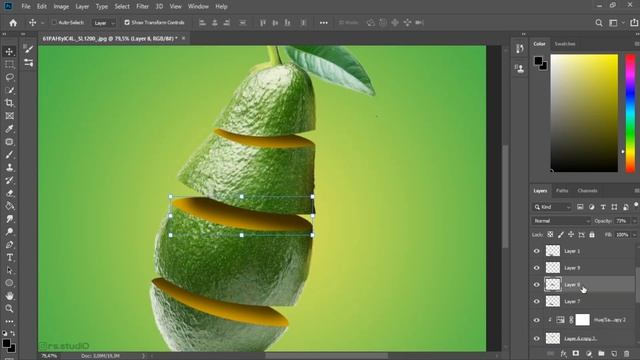Viewport: 640px width, 360px height.
Task: Open the Layer auto-select dropdown
Action: (104, 23)
